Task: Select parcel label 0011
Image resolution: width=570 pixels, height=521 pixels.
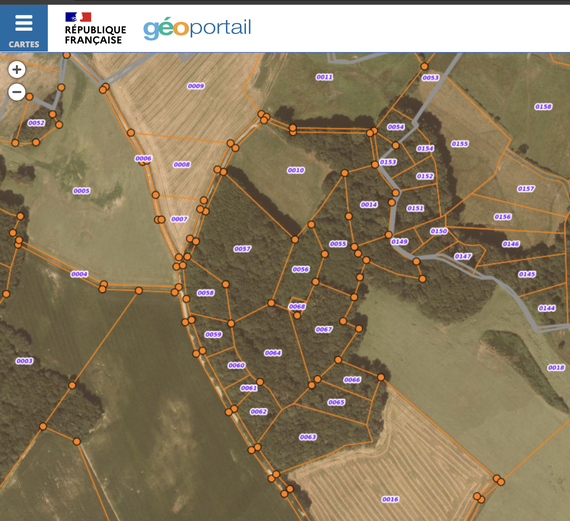Action: click(324, 77)
